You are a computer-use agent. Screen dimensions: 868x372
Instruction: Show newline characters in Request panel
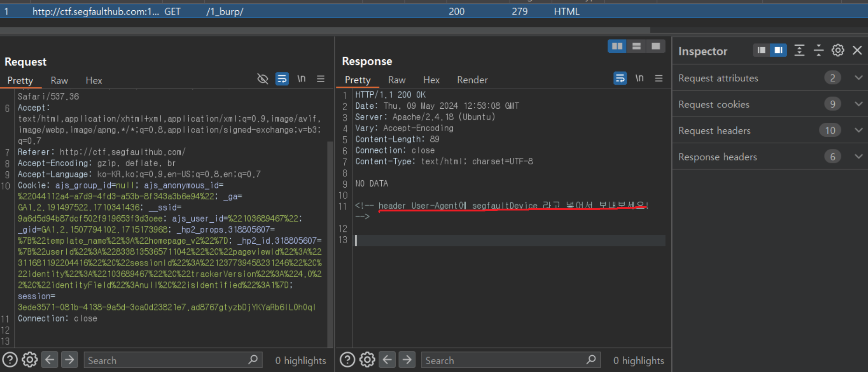[x=301, y=79]
